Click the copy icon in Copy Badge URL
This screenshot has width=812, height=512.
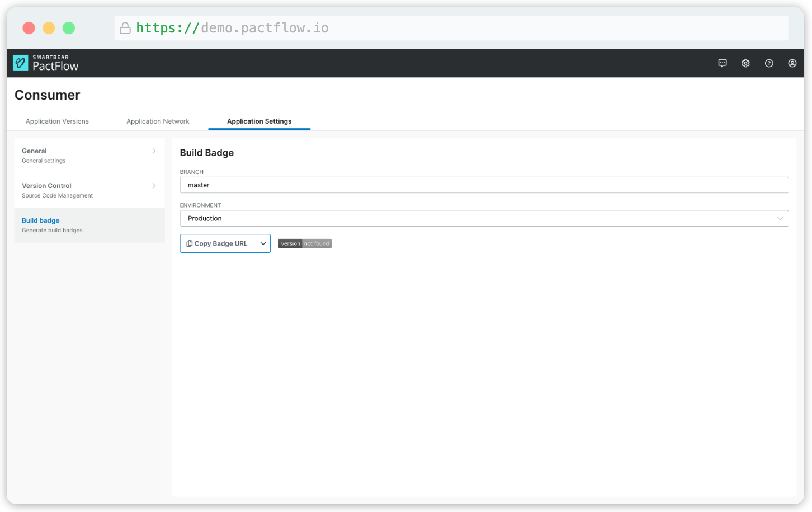190,243
